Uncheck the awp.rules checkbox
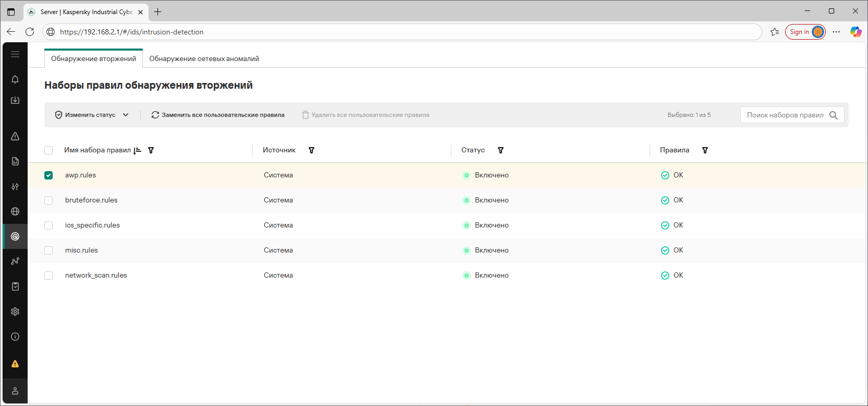Viewport: 868px width, 406px height. [48, 175]
